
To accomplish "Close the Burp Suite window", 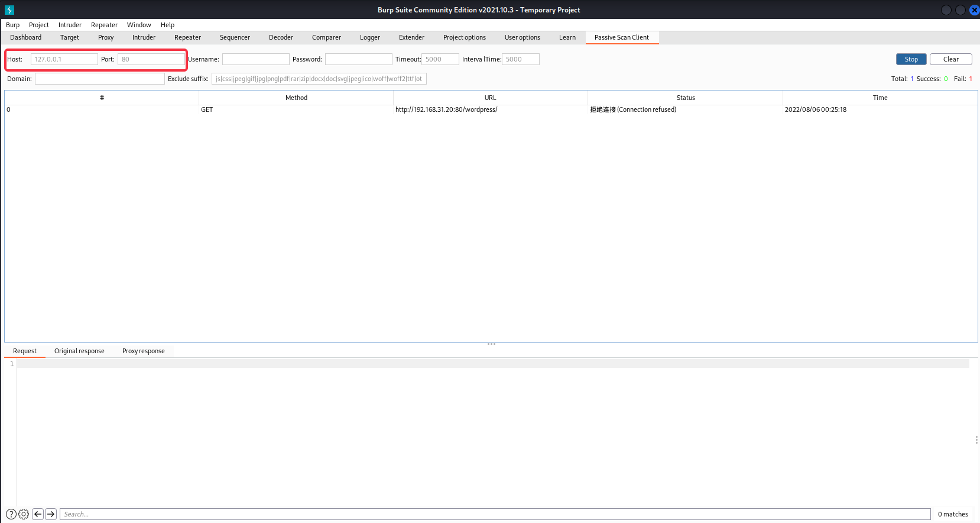I will tap(975, 10).
